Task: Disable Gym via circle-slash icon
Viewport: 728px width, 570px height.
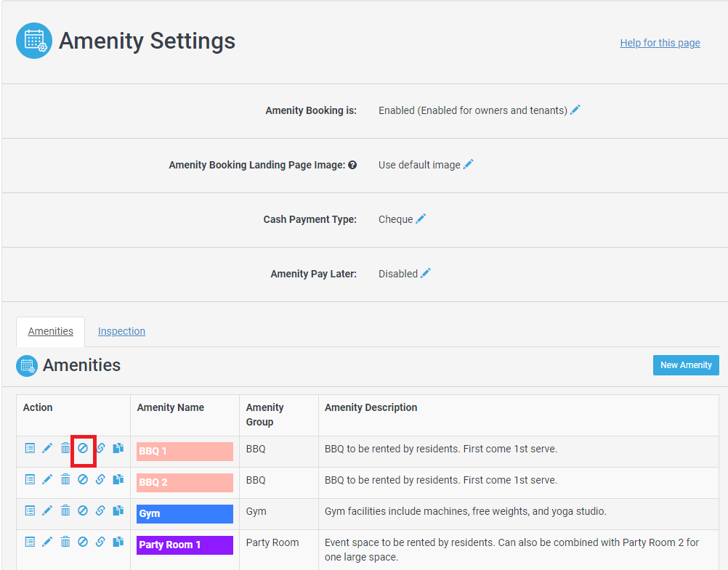Action: pos(83,511)
